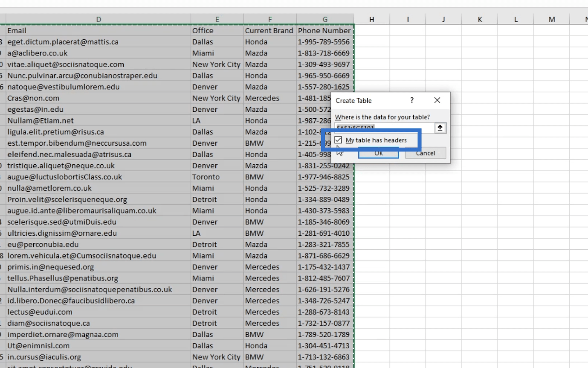
Task: Select phone number 1-713-132-6863
Action: pos(325,357)
